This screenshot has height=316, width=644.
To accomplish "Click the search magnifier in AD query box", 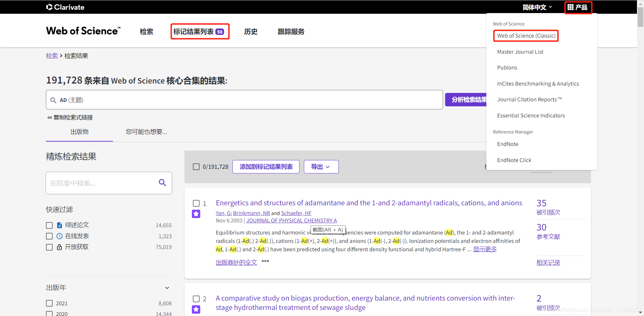I will pos(53,100).
